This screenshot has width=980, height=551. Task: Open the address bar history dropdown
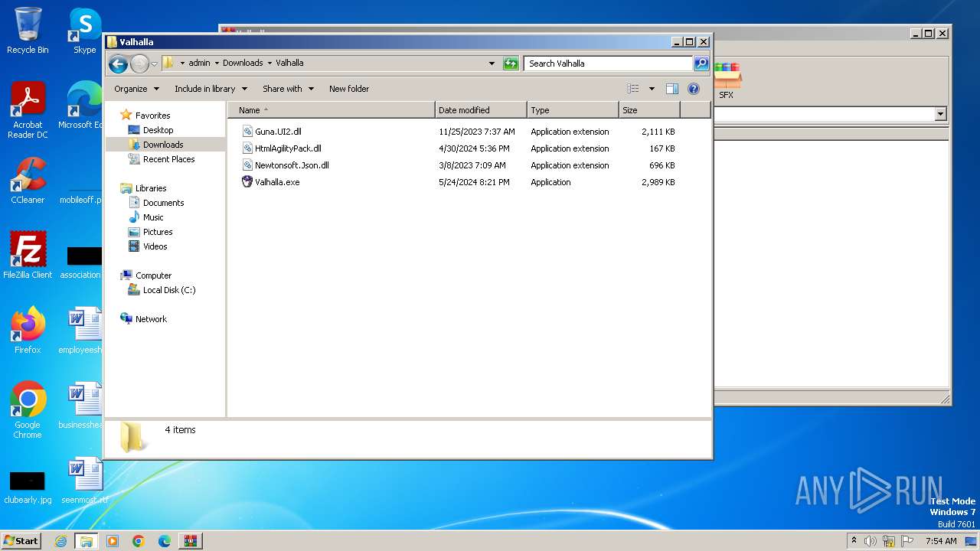coord(492,64)
